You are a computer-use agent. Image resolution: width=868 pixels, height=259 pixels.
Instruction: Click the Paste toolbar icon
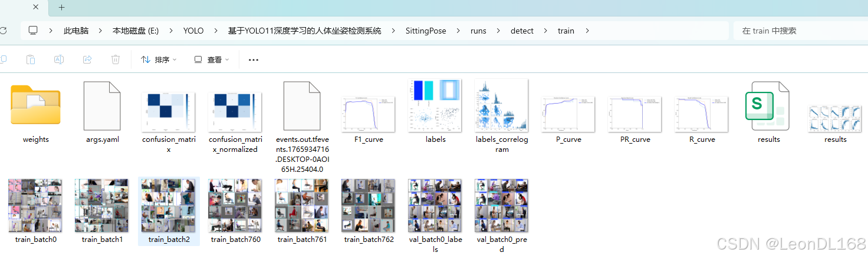pos(31,59)
